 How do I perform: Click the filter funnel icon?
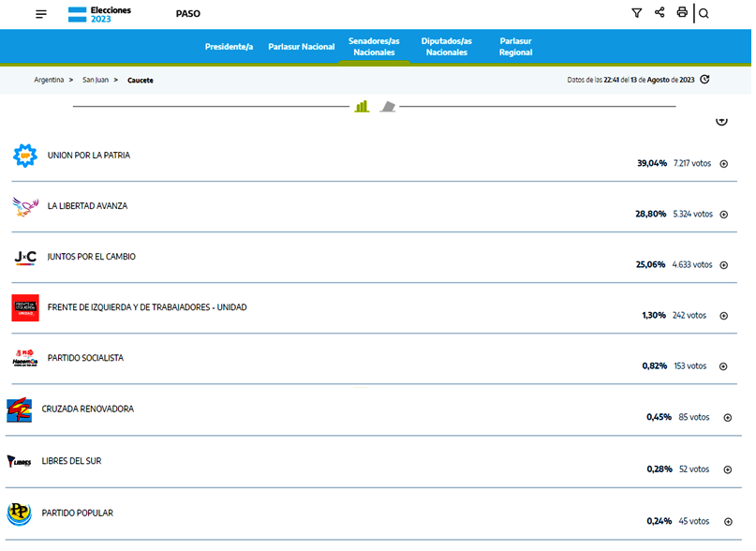click(x=637, y=13)
